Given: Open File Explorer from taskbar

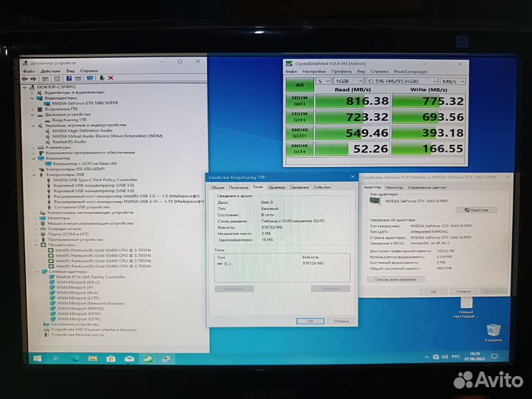Looking at the screenshot, I should (x=92, y=358).
